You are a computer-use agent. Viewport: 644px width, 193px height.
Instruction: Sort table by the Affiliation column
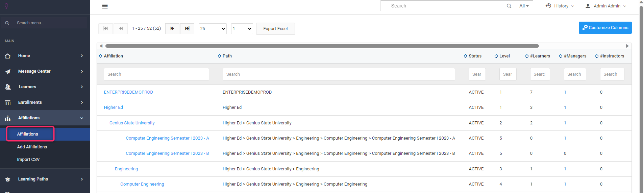113,56
